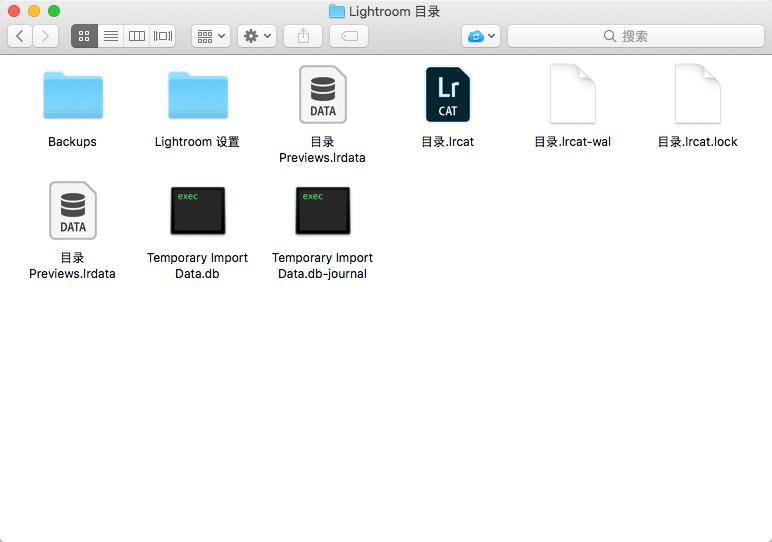Screen dimensions: 772x542
Task: Close the Finder window with red button
Action: [14, 11]
